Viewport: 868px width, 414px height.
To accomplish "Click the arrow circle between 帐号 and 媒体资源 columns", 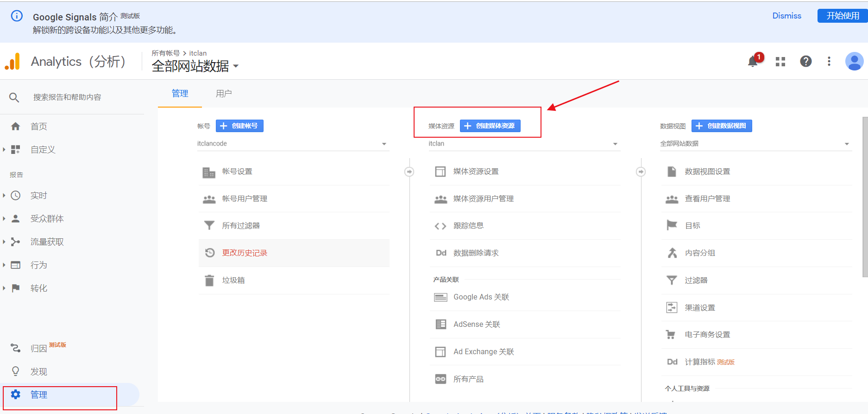I will pyautogui.click(x=409, y=172).
